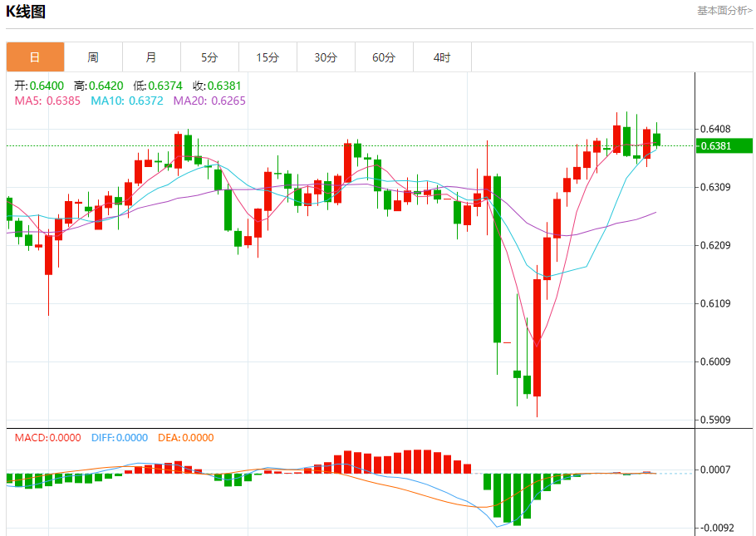Screen dimensions: 756x536
Task: Click the DEA:0.0000 label
Action: [185, 438]
